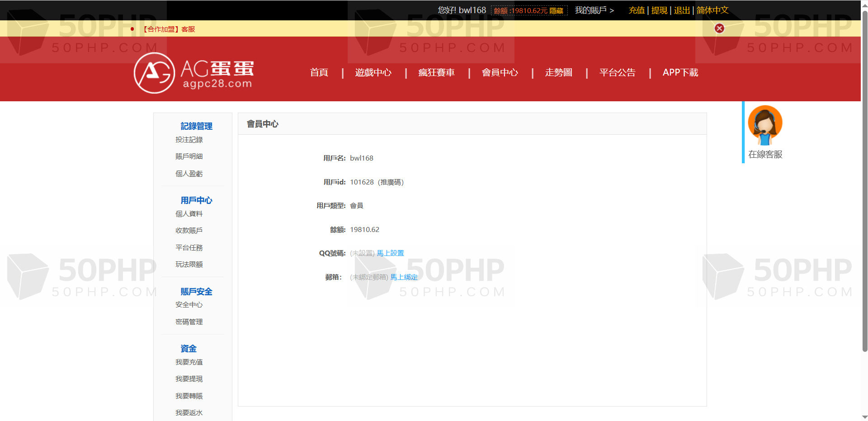Click the 充值 link in top bar

point(637,10)
